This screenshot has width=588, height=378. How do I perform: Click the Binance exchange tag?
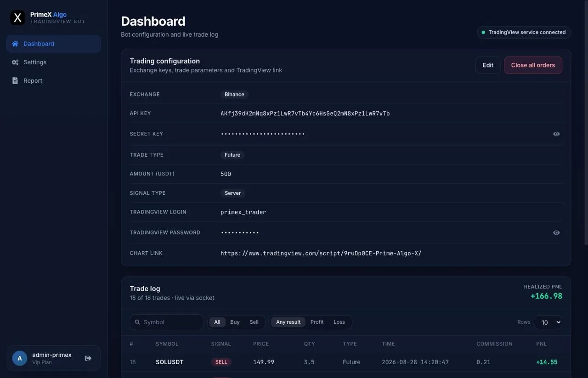tap(234, 94)
